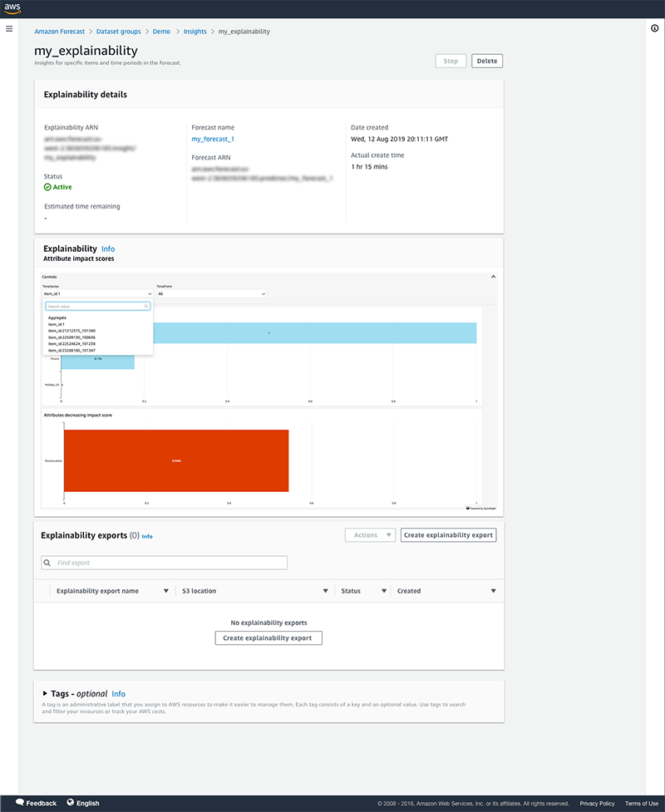Open Info link next to Explainability heading
The height and width of the screenshot is (812, 665).
pos(108,249)
